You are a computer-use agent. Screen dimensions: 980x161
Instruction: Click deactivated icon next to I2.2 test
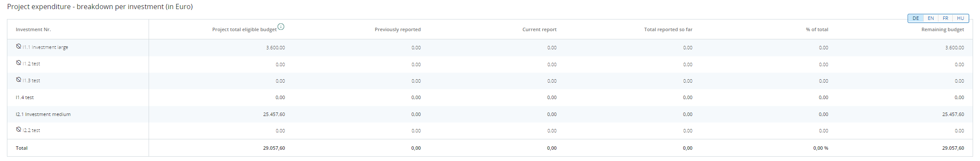coord(19,129)
